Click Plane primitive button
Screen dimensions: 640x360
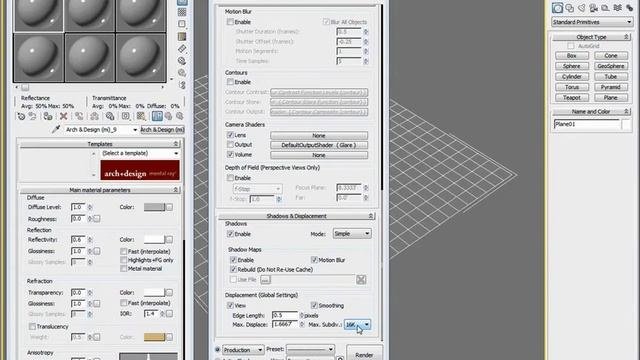coord(611,98)
